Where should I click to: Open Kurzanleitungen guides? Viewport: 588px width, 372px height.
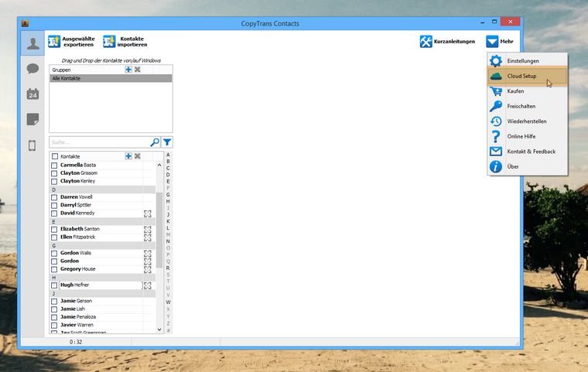tap(447, 42)
